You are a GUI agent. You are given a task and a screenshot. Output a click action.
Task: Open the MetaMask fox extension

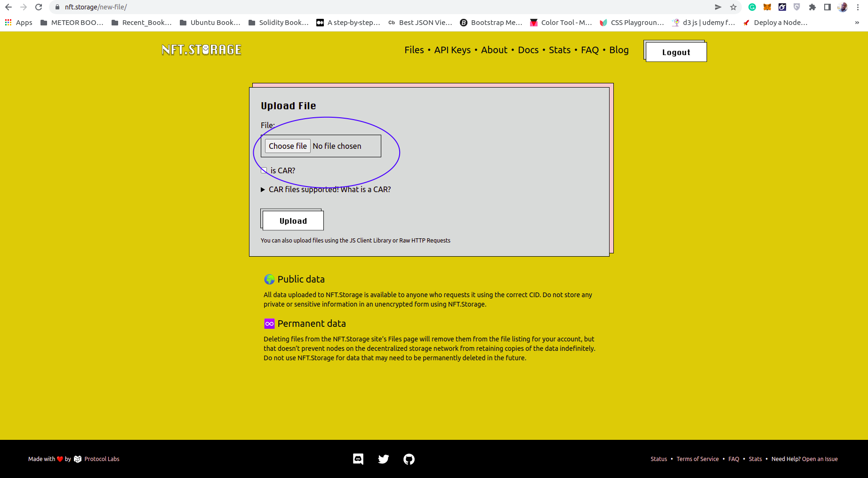pos(767,7)
